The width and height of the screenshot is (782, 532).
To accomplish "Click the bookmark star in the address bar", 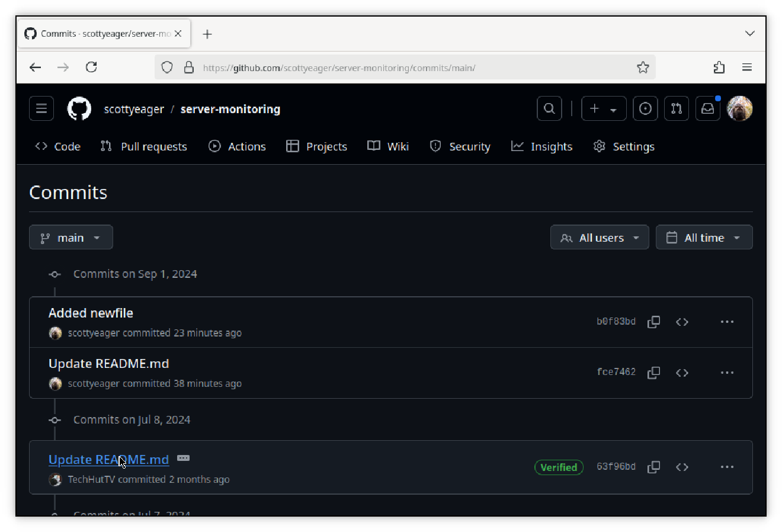I will pos(643,68).
